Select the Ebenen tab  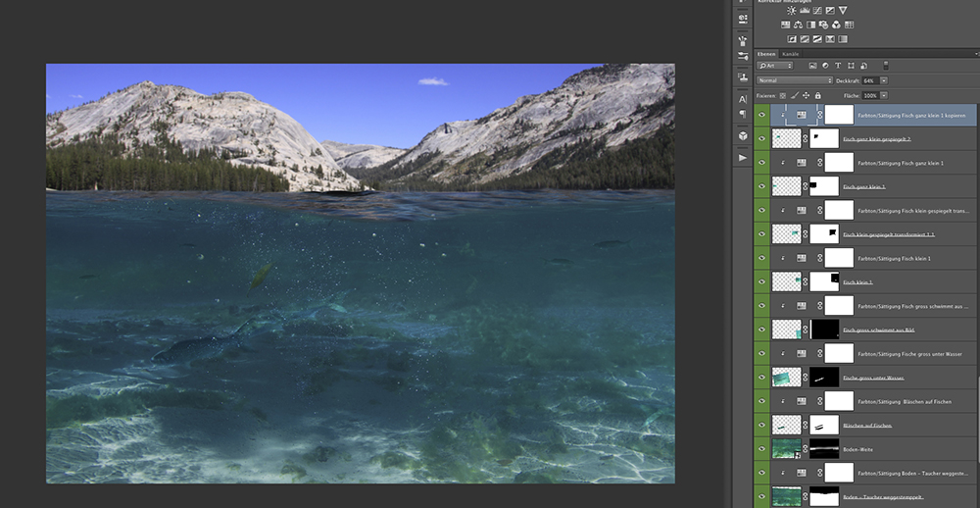click(766, 53)
